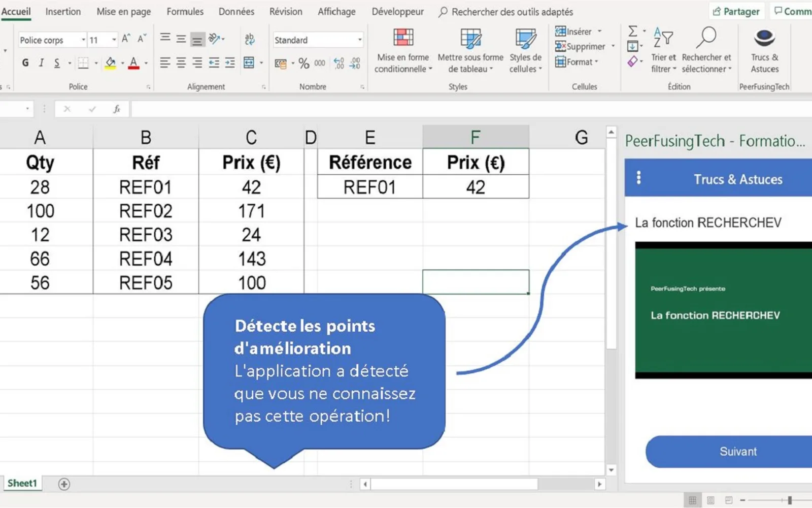The width and height of the screenshot is (812, 508).
Task: Click the insert function fx icon
Action: (117, 109)
